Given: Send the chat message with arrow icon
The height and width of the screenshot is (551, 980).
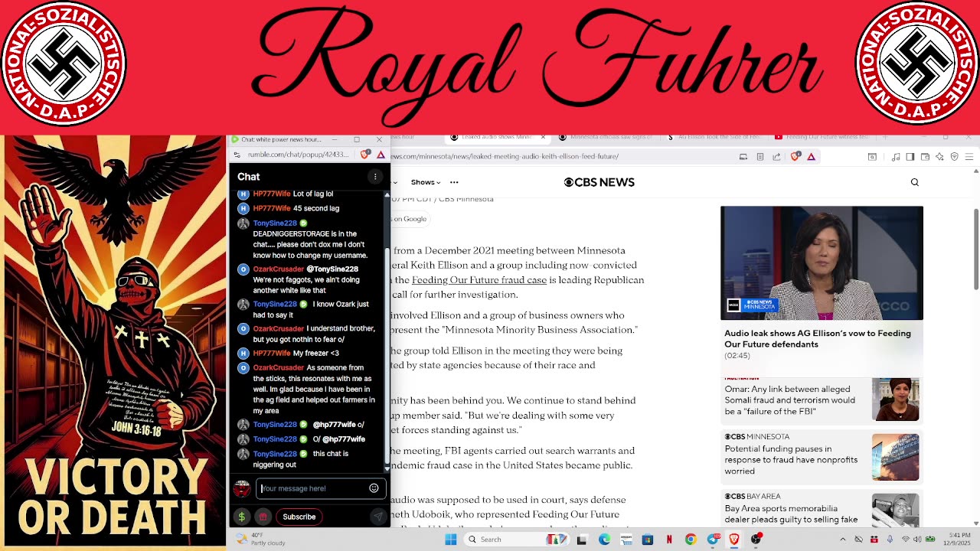Looking at the screenshot, I should (x=377, y=517).
